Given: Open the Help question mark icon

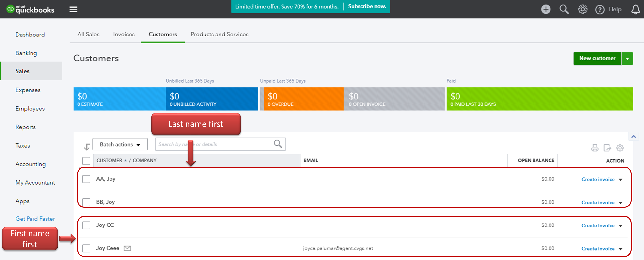Looking at the screenshot, I should pos(599,10).
